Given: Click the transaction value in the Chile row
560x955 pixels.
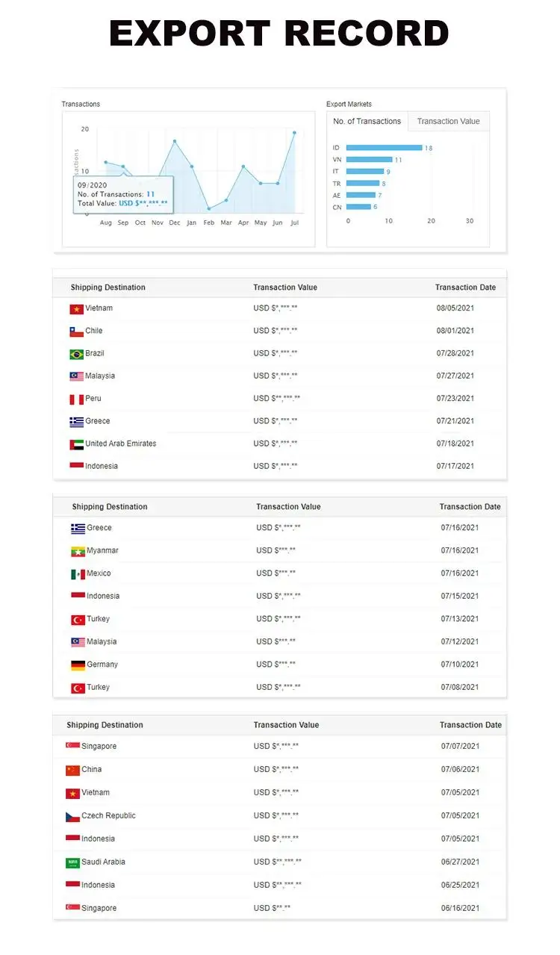Looking at the screenshot, I should pos(276,331).
